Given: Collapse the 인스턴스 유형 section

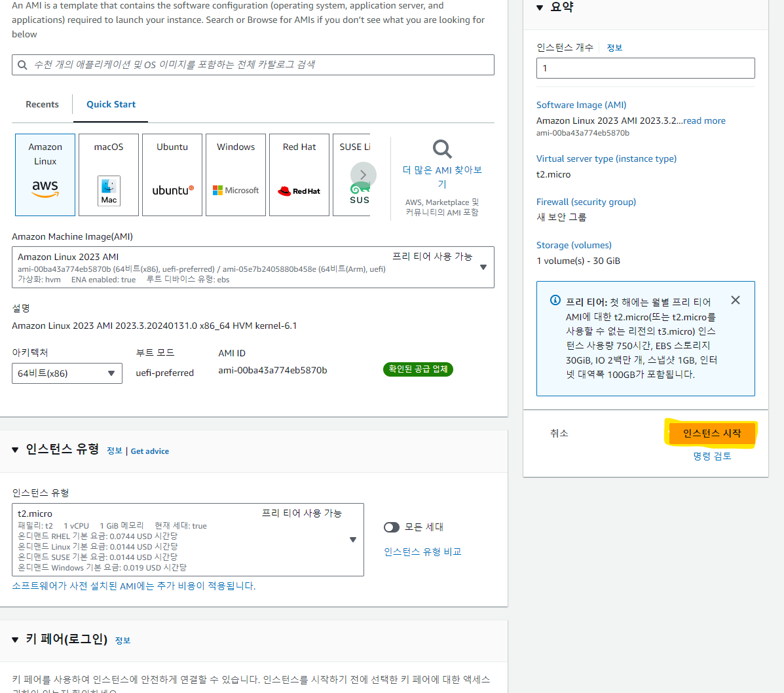Looking at the screenshot, I should tap(15, 450).
